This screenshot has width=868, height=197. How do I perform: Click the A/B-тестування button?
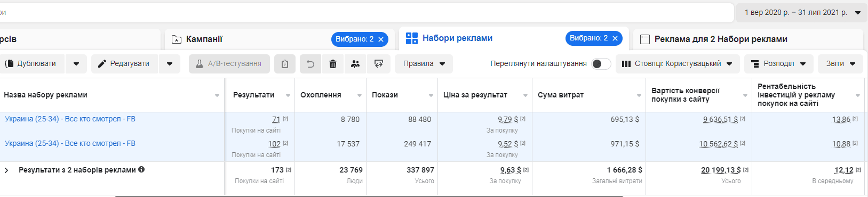(229, 64)
